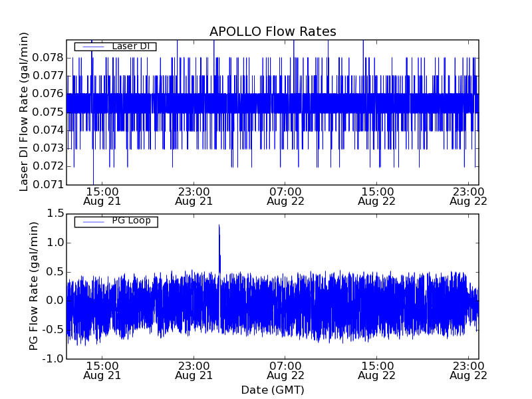Click the 0.074 tick on top chart
The height and width of the screenshot is (399, 532).
pos(48,130)
